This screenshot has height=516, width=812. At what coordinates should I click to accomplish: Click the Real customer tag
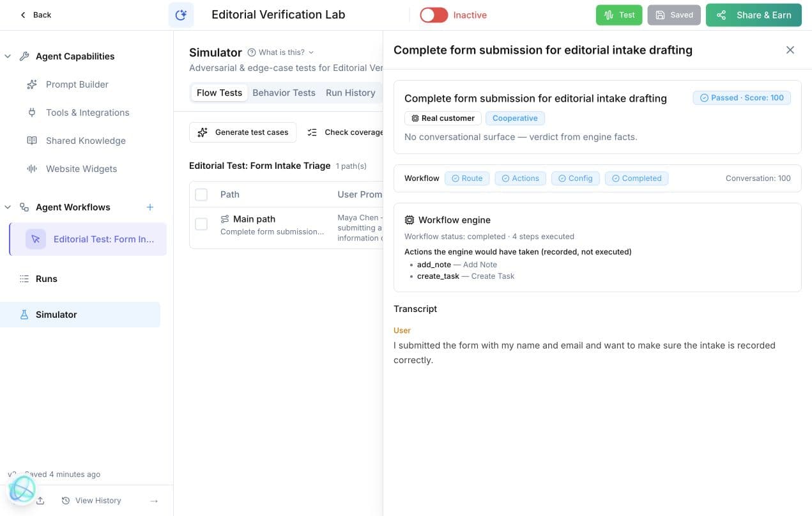click(443, 118)
